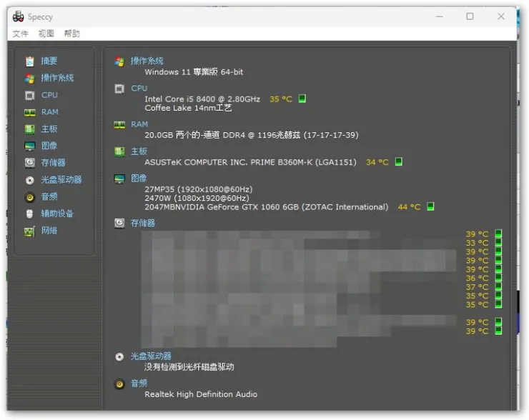The image size is (529, 420).
Task: Select 辅助设备 mouse icon in sidebar
Action: 30,214
